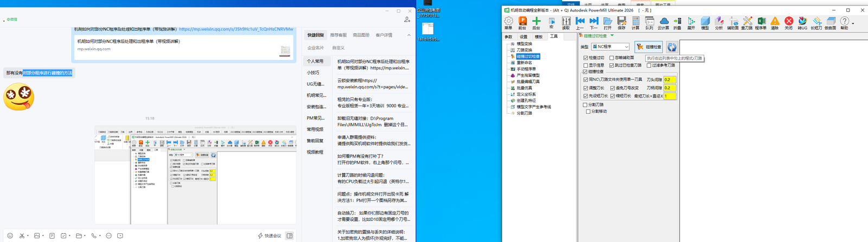Go to previous with 上一 icon
Image resolution: width=868 pixels, height=242 pixels.
pos(580,22)
